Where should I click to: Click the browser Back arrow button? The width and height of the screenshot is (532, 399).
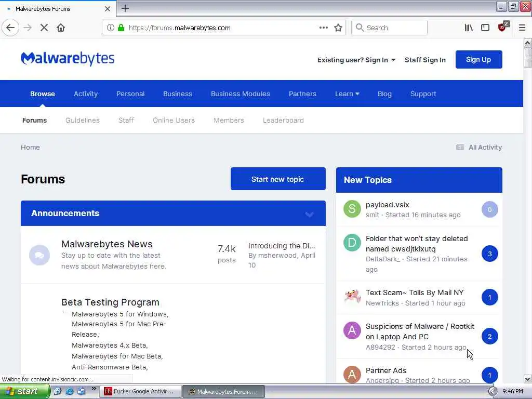[10, 28]
